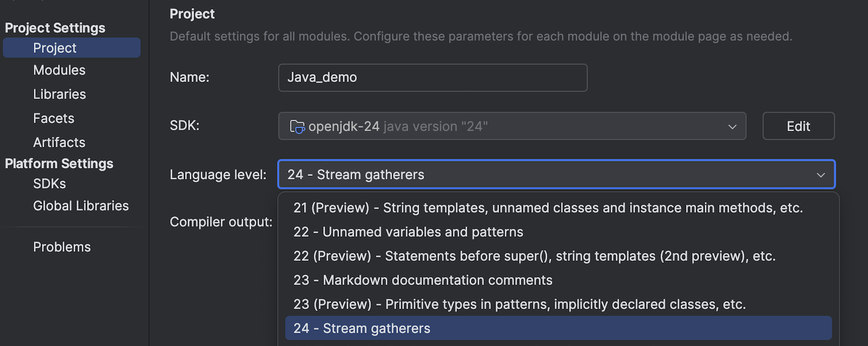The image size is (868, 346).
Task: Choose 23 (Preview) Primitive types in patterns
Action: pos(519,305)
